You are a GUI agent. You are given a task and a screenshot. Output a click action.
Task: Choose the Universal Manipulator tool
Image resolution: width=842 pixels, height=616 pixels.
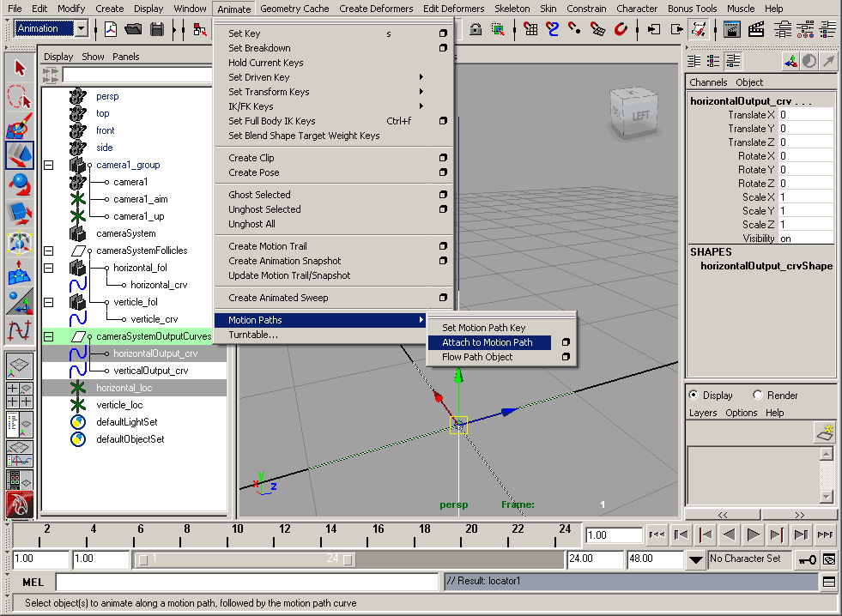[x=20, y=243]
